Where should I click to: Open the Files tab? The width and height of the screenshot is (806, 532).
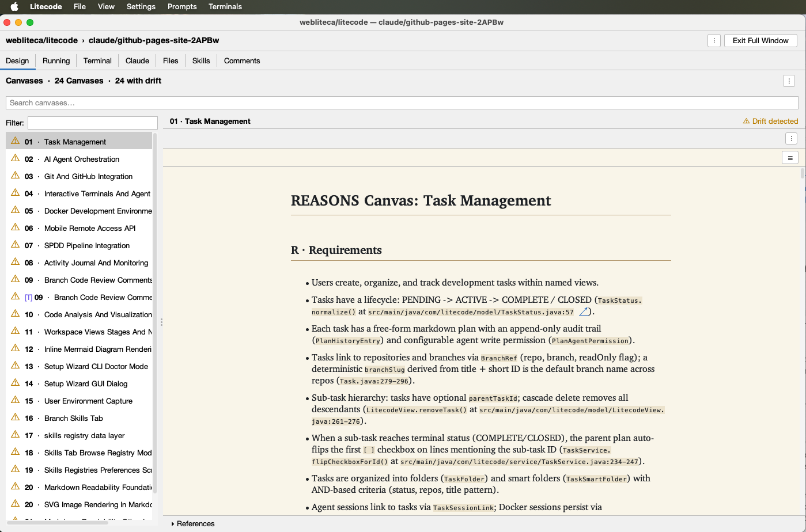pos(171,60)
